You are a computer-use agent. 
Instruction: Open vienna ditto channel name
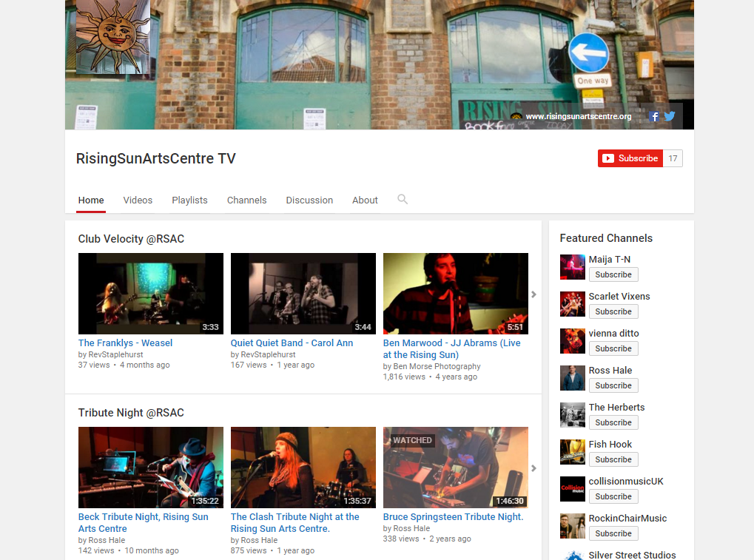point(613,334)
